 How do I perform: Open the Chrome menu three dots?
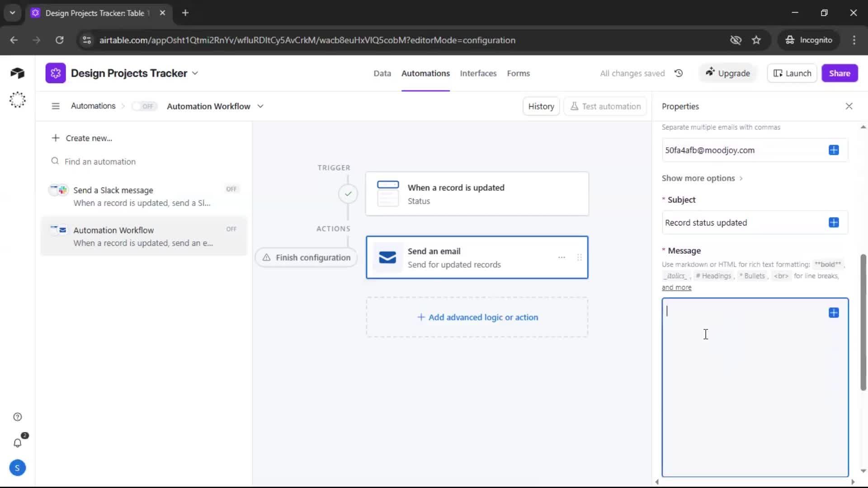tap(854, 40)
